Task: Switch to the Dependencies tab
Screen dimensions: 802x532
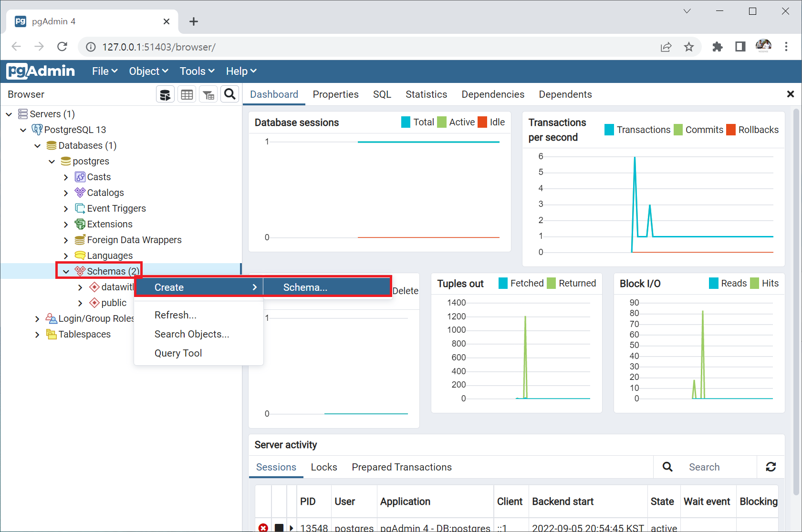Action: [493, 94]
